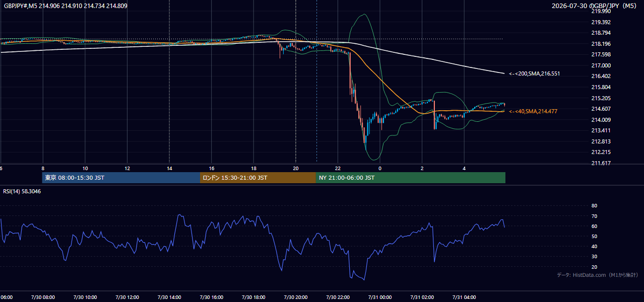Click the 7/30 22:00 bottom time label
This screenshot has width=644, height=302.
pyautogui.click(x=338, y=297)
